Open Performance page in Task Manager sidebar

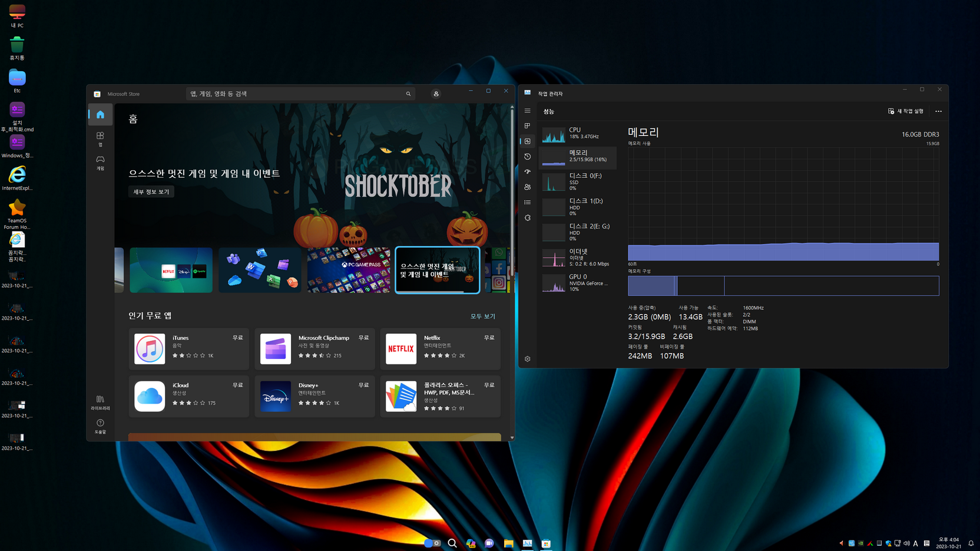click(x=528, y=141)
